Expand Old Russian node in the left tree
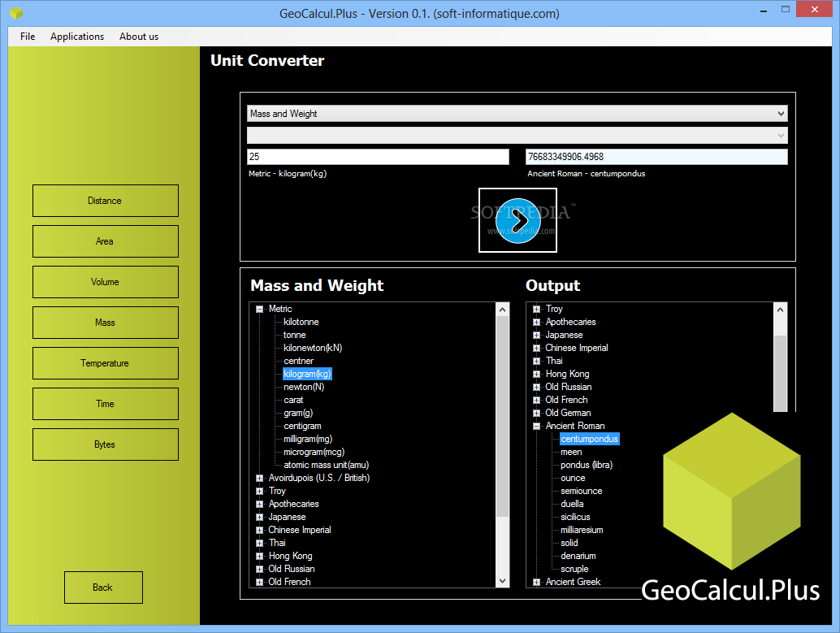The height and width of the screenshot is (633, 840). point(260,570)
